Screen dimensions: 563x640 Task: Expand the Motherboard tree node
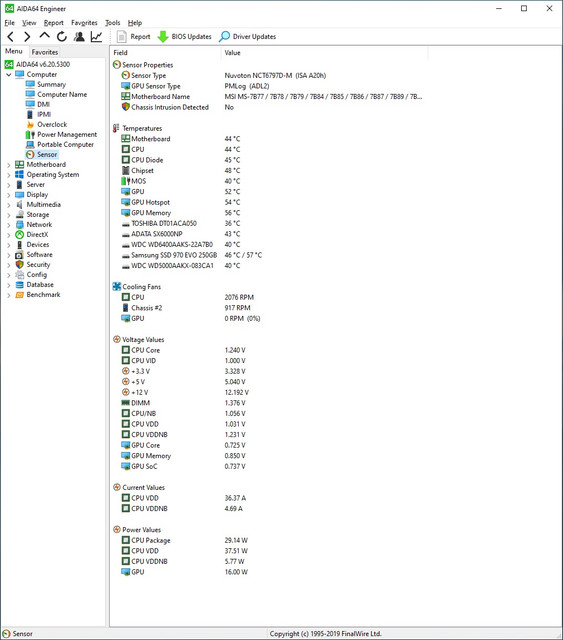point(9,165)
